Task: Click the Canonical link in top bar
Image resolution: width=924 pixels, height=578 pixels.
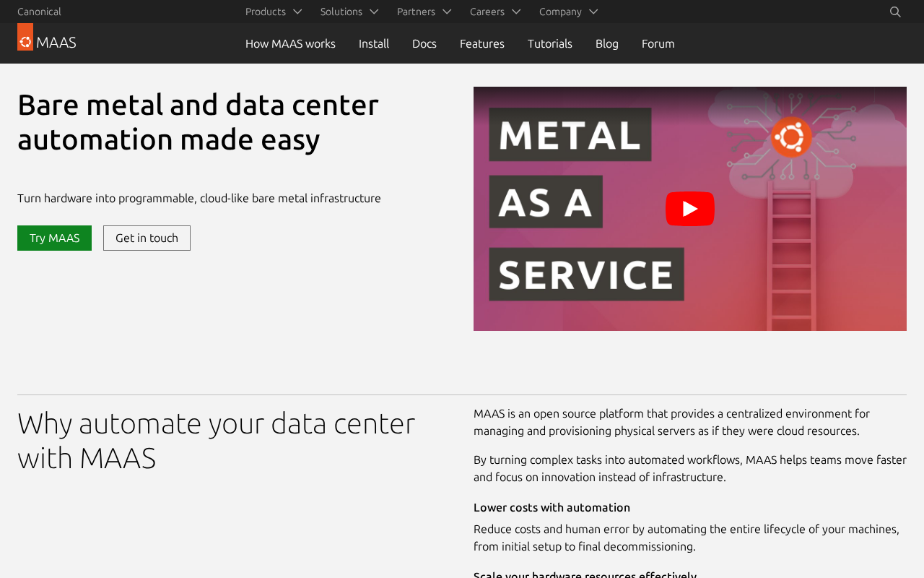Action: (x=39, y=12)
